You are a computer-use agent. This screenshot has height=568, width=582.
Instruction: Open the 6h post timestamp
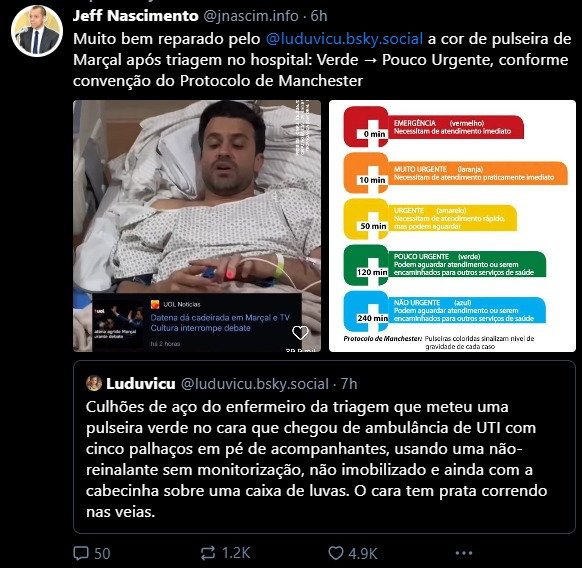318,16
